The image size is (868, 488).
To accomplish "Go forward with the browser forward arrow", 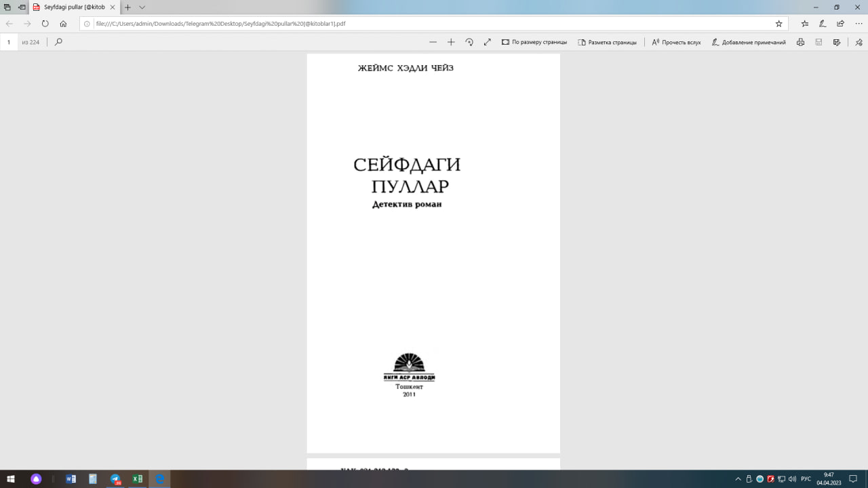I will click(x=27, y=23).
